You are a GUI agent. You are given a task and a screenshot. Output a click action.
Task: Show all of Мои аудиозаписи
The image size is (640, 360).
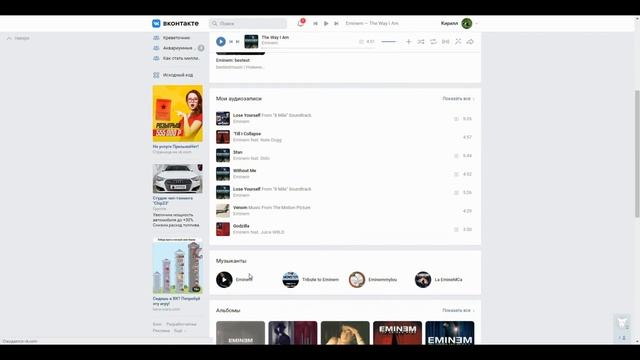click(458, 99)
